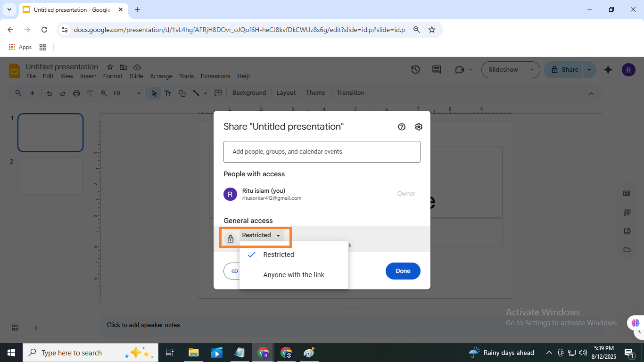
Task: Click the Add people input field
Action: coord(322,152)
